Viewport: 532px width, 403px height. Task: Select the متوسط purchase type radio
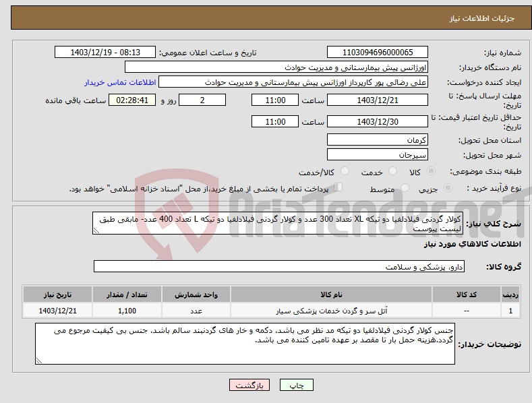pos(405,187)
